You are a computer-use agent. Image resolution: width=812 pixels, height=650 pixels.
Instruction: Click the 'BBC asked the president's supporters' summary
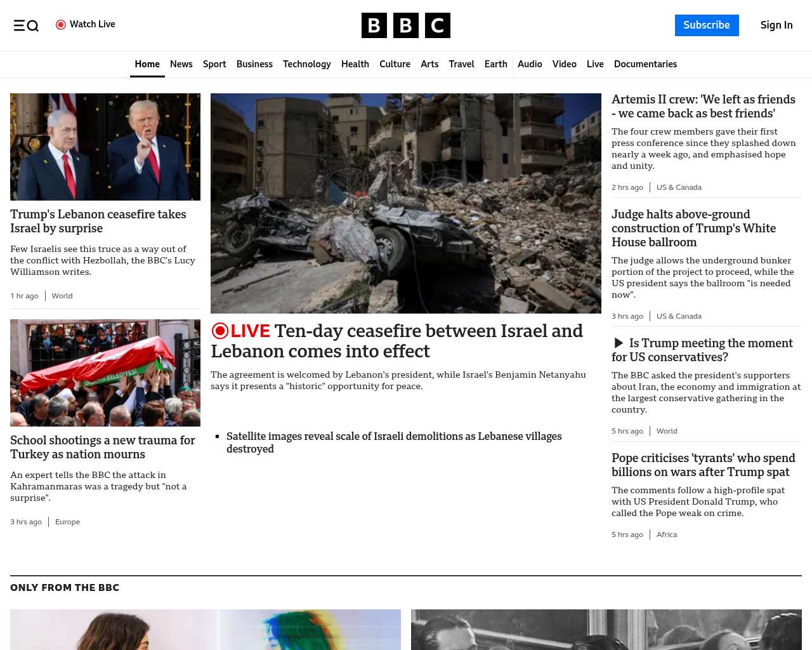(706, 392)
